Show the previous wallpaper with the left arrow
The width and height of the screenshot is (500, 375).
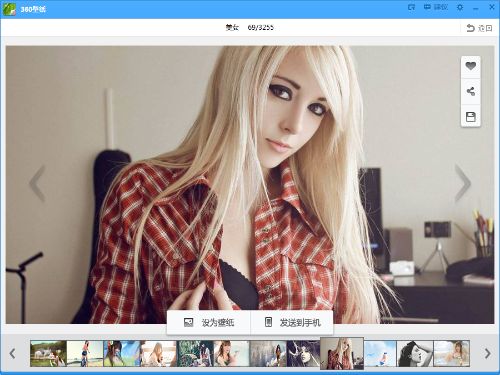click(x=37, y=183)
